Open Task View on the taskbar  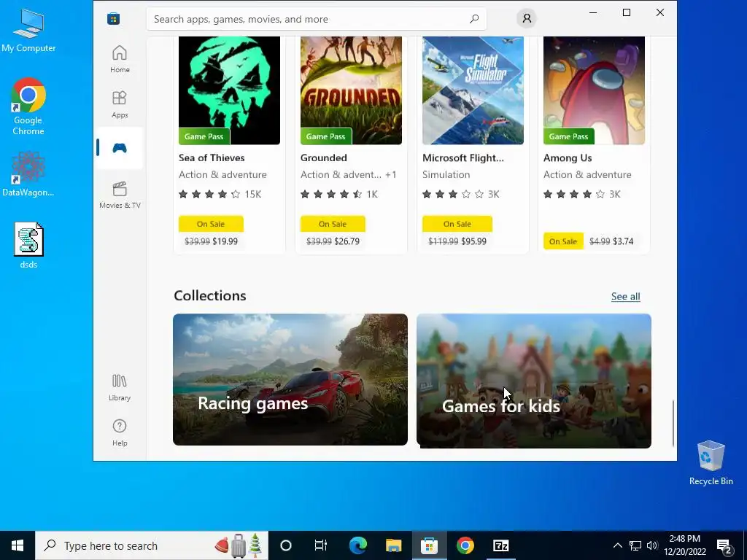pyautogui.click(x=321, y=545)
